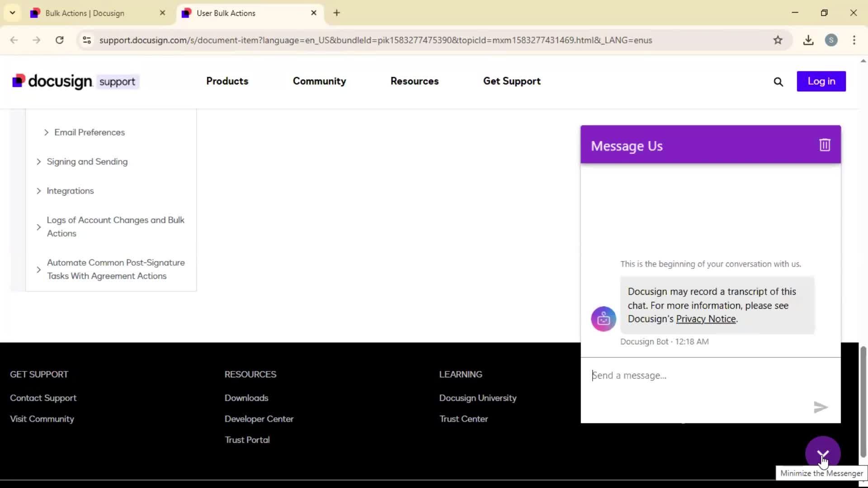Click the scrollbar up arrow
Screen dimensions: 868x488
[x=863, y=61]
